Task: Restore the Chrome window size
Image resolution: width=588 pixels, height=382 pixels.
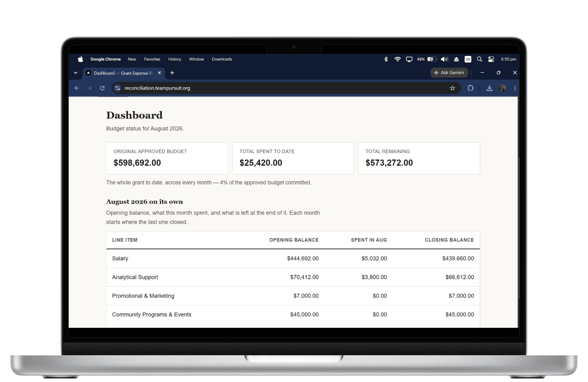Action: pos(498,73)
